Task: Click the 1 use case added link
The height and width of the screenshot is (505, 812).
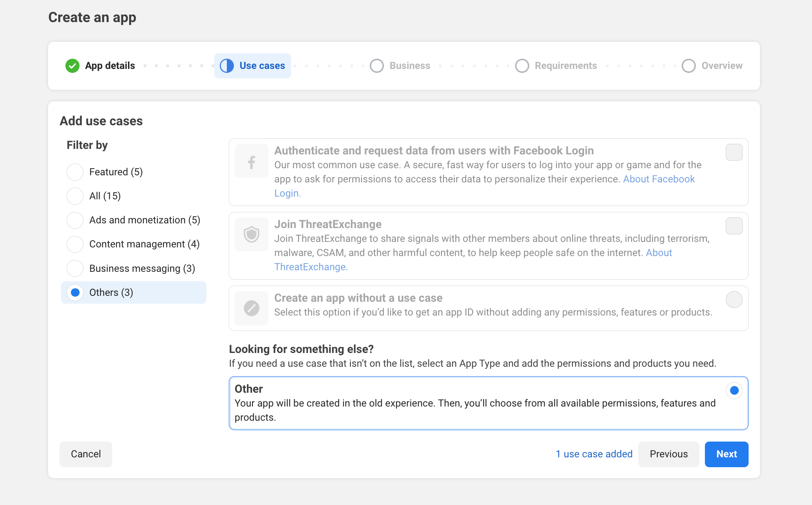Action: 594,454
